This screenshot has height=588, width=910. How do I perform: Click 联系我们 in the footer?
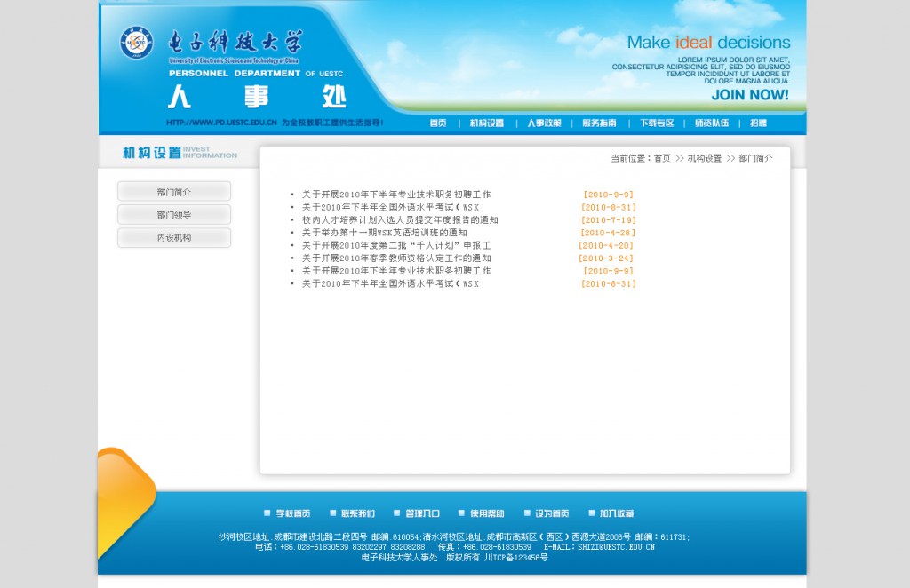coord(357,513)
